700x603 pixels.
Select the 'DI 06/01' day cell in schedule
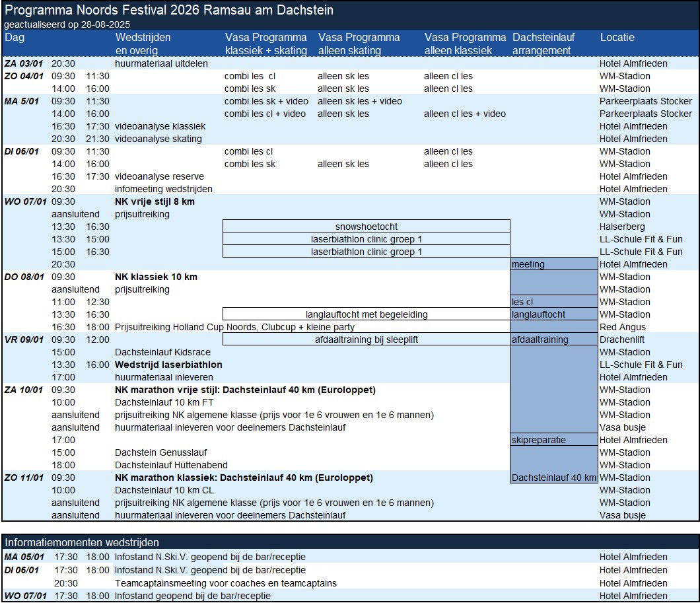click(21, 151)
